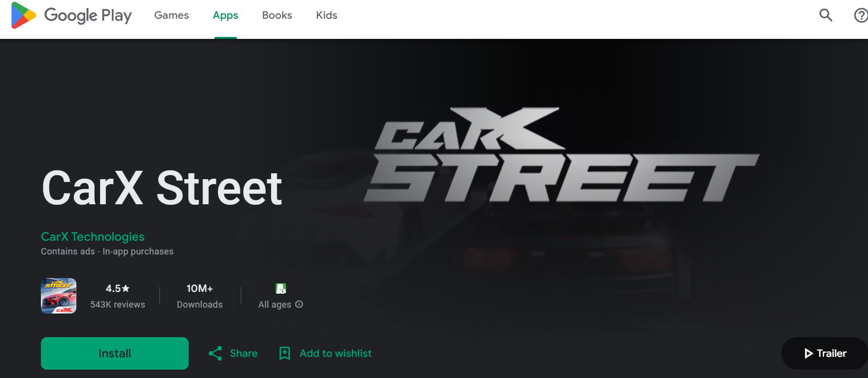Viewport: 868px width, 378px height.
Task: Select the Apps tab
Action: click(x=226, y=15)
